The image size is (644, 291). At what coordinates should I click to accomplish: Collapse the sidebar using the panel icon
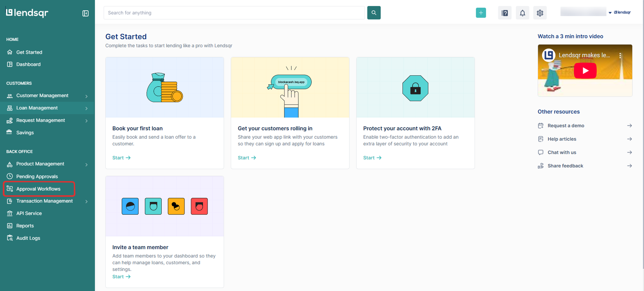pyautogui.click(x=86, y=13)
